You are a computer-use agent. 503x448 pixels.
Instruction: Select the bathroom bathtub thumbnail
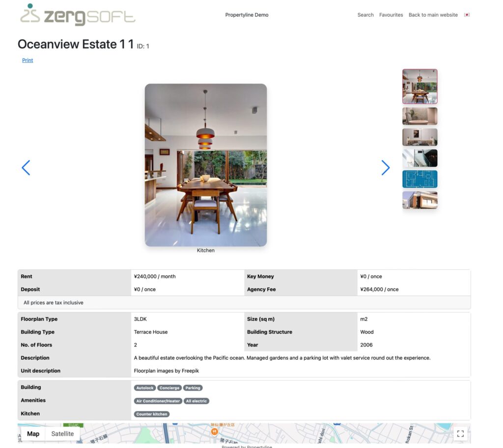(x=419, y=116)
